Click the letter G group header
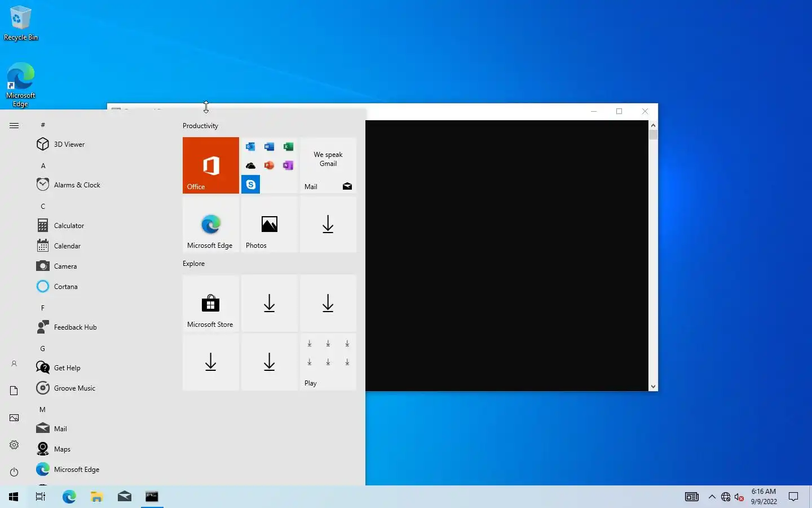This screenshot has height=508, width=812. pyautogui.click(x=43, y=348)
